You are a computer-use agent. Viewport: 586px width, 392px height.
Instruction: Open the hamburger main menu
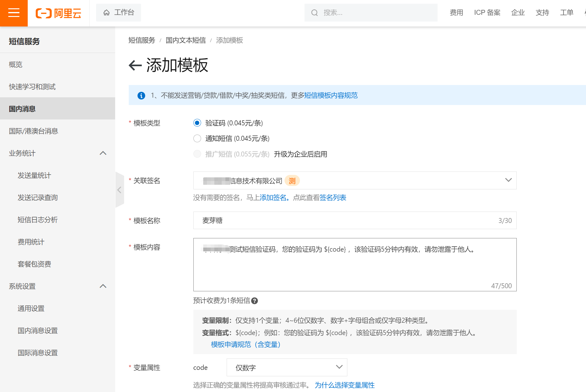14,13
